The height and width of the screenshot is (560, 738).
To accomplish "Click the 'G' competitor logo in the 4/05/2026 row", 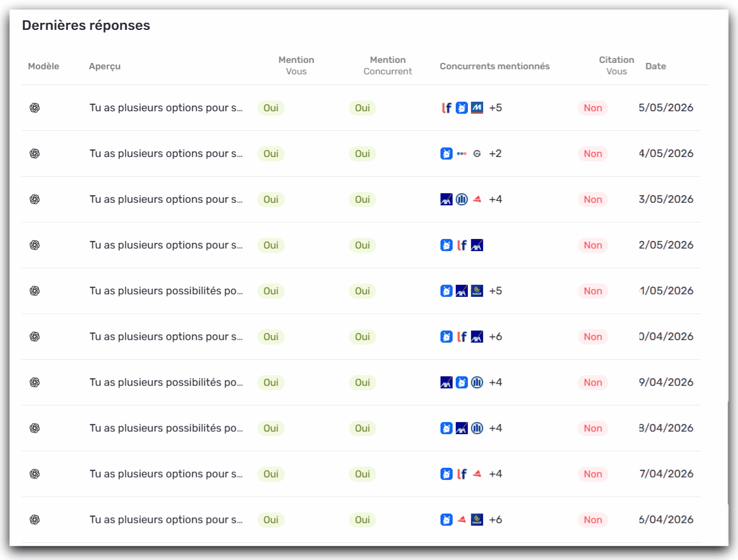I will [x=477, y=153].
